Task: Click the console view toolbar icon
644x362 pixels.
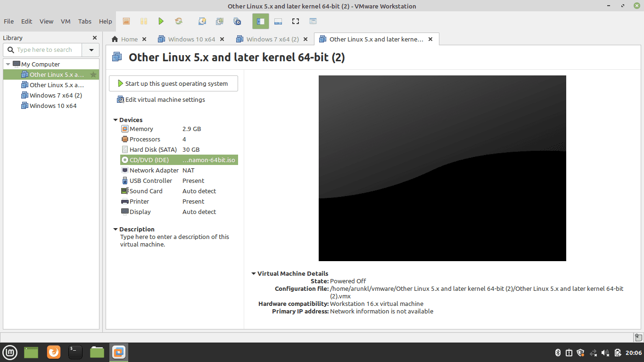Action: [313, 21]
